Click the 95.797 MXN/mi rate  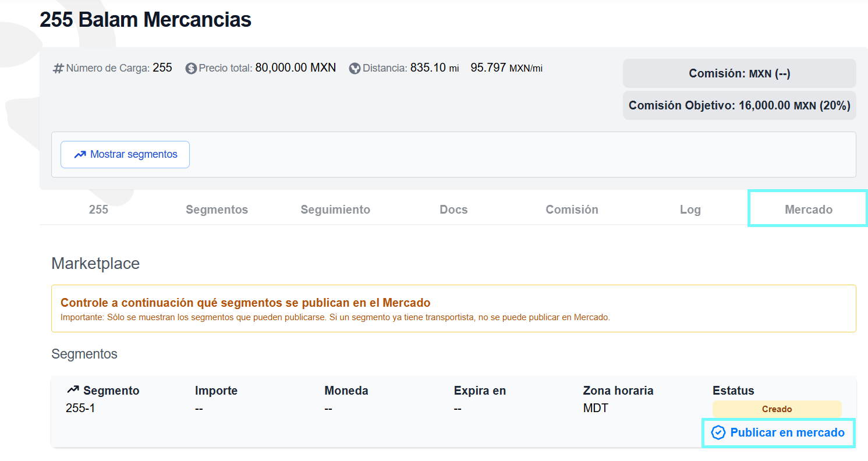pos(506,68)
